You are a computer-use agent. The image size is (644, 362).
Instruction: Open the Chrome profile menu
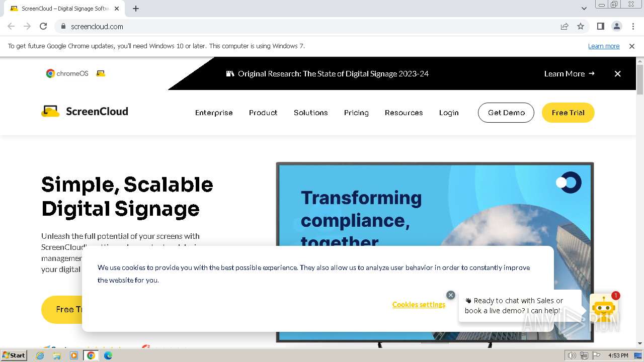click(617, 26)
